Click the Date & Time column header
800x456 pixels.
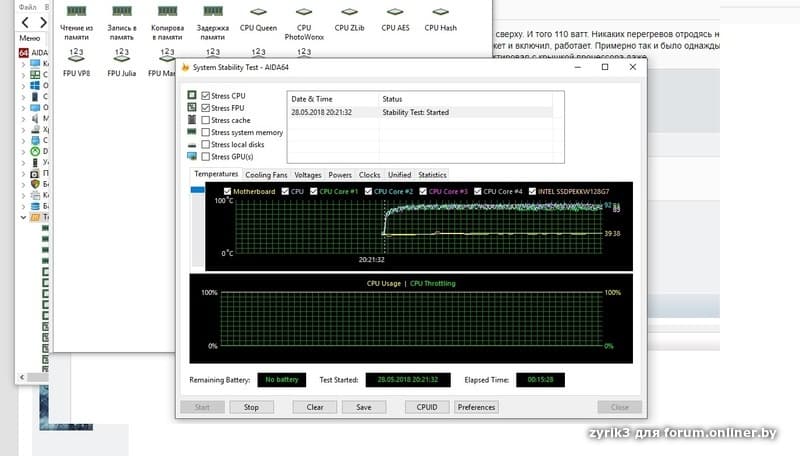[333, 99]
